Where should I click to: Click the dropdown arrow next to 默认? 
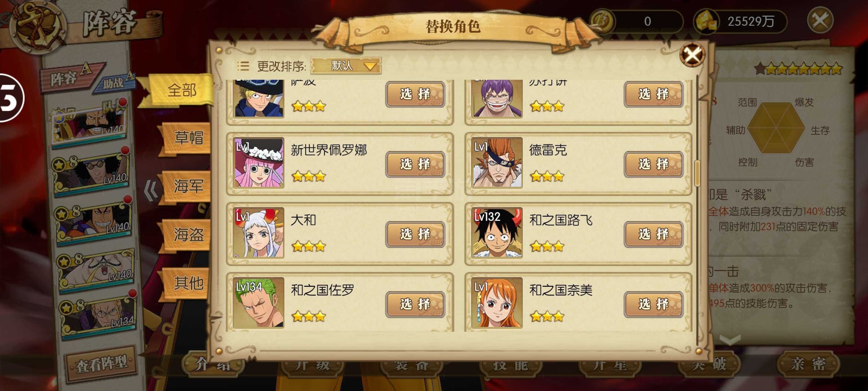(370, 66)
